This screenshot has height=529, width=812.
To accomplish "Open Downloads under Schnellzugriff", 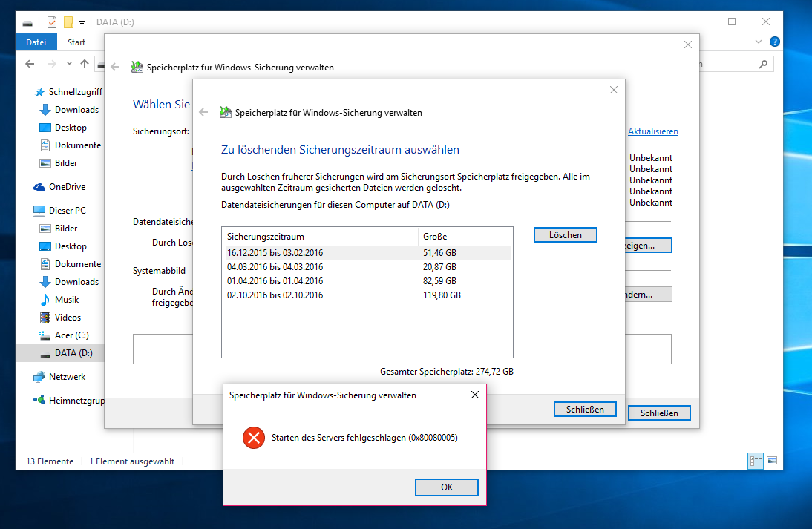I will [x=69, y=110].
